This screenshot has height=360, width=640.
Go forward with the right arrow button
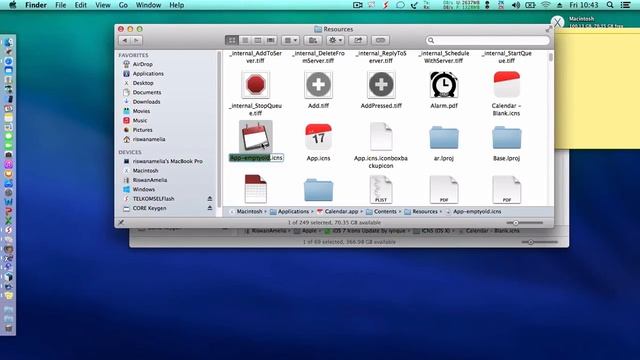(x=137, y=40)
